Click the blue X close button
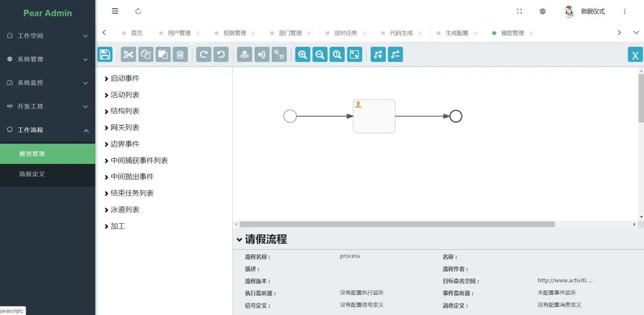This screenshot has height=315, width=644. 635,55
